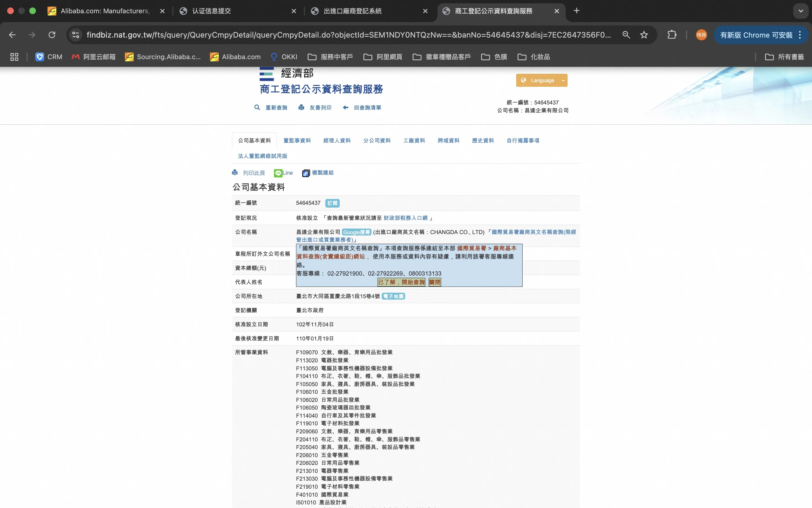Screen dimensions: 812x508
Task: Click the browser reload page icon
Action: 52,35
